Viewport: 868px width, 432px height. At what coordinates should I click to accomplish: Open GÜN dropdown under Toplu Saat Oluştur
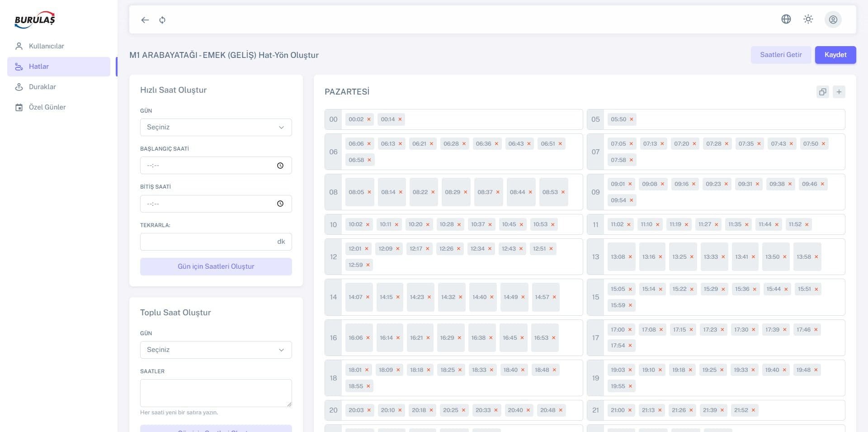(x=216, y=350)
